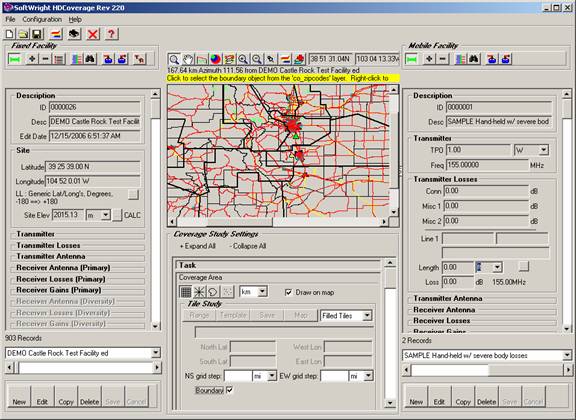Image resolution: width=576 pixels, height=420 pixels.
Task: Click Collapse All in Coverage Study Settings
Action: (x=248, y=246)
